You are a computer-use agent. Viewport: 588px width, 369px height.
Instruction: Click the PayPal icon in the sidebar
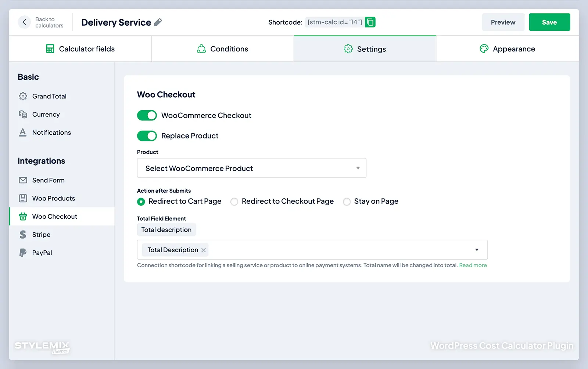tap(23, 253)
